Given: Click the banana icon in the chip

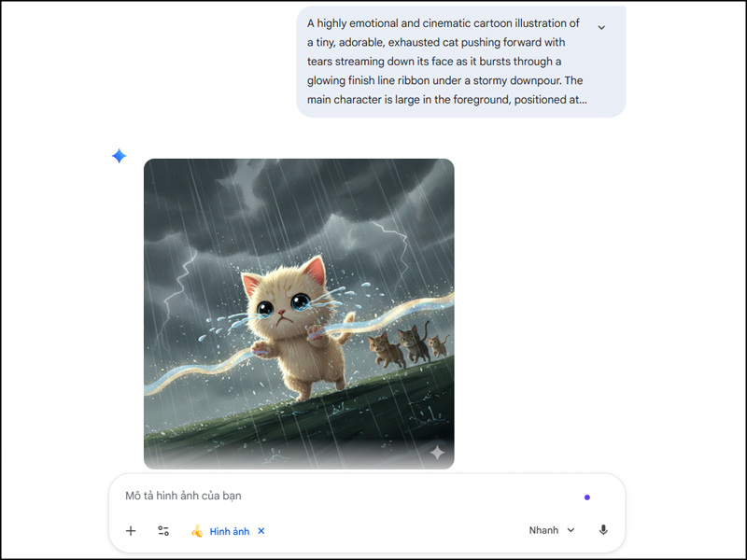Looking at the screenshot, I should pyautogui.click(x=197, y=530).
